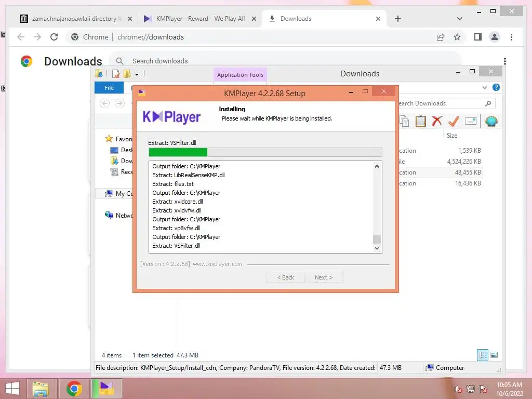Go back in Chrome
Image resolution: width=532 pixels, height=399 pixels.
(21, 37)
